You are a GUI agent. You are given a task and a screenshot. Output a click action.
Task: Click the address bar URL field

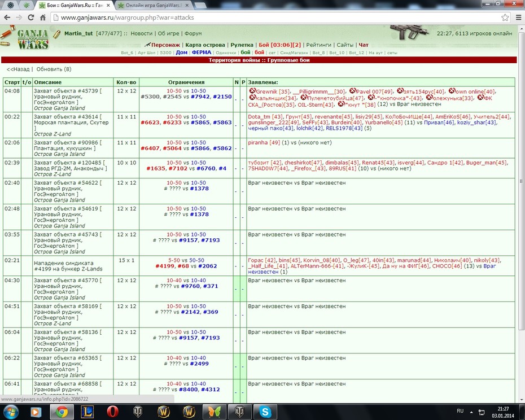coord(274,17)
